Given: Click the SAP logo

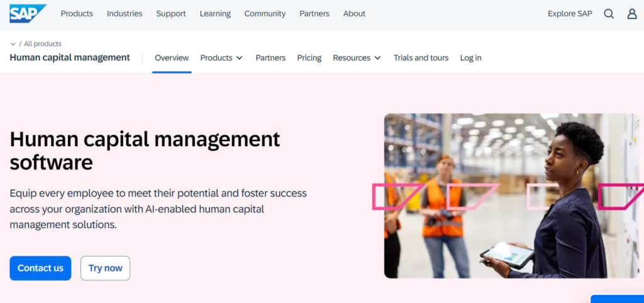Looking at the screenshot, I should tap(28, 14).
